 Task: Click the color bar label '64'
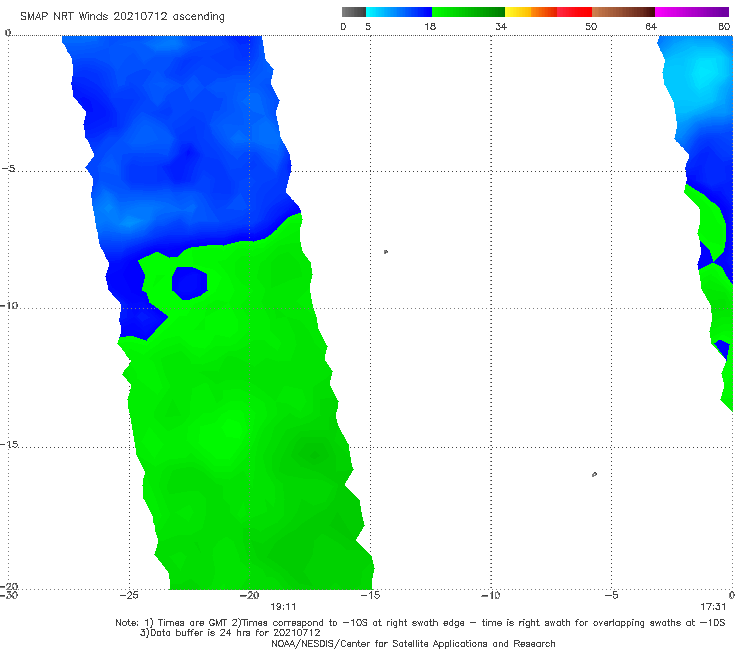[x=651, y=26]
